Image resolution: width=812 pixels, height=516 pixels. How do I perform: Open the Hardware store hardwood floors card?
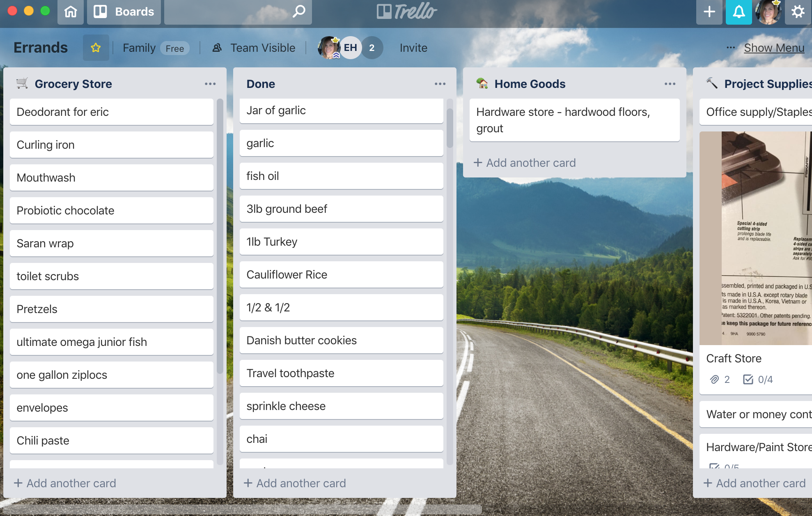point(575,120)
